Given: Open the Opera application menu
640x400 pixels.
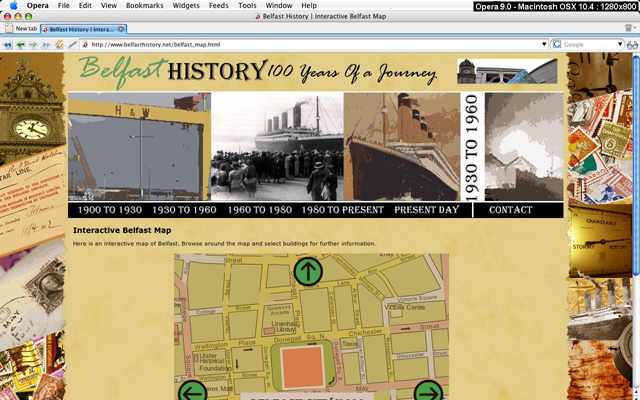Looking at the screenshot, I should [x=38, y=5].
